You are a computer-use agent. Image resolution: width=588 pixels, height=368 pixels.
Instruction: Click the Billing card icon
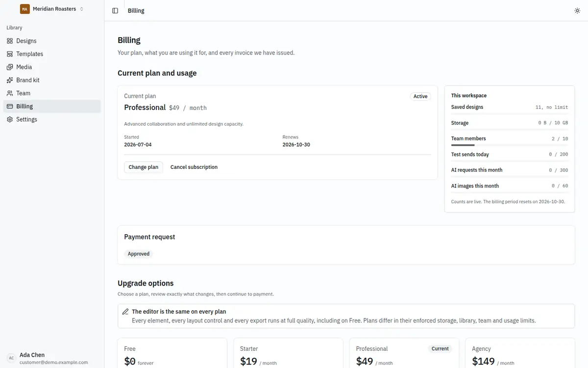10,106
